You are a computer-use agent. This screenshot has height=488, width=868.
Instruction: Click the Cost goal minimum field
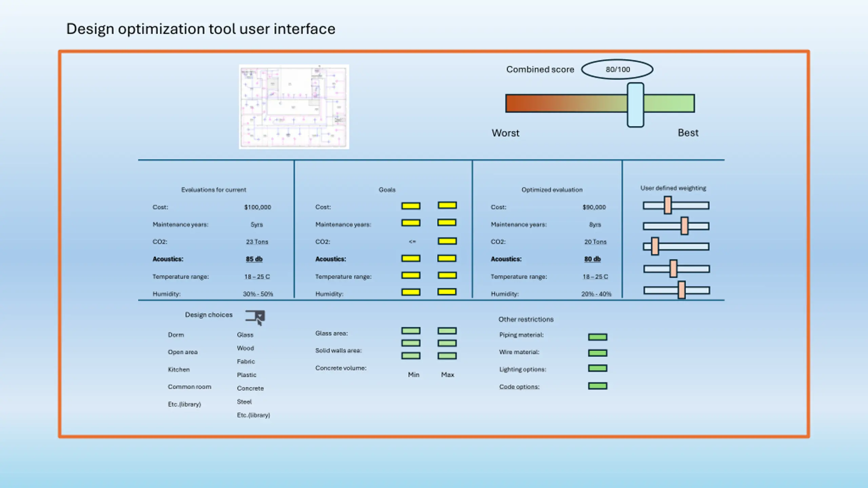[411, 206]
